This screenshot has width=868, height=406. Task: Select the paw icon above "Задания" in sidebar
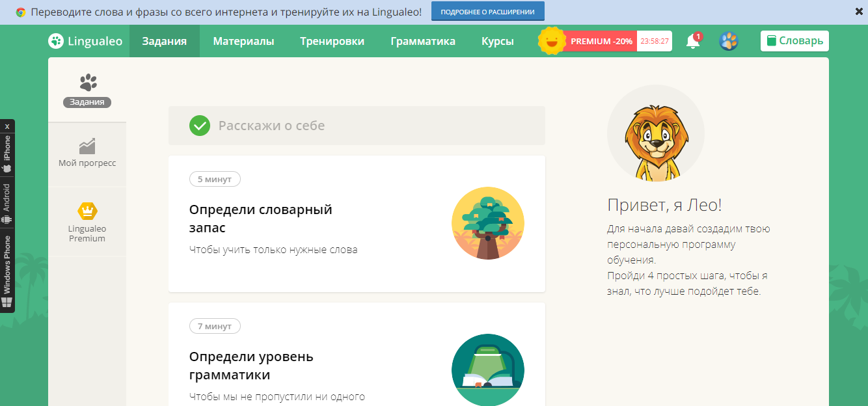(x=87, y=83)
